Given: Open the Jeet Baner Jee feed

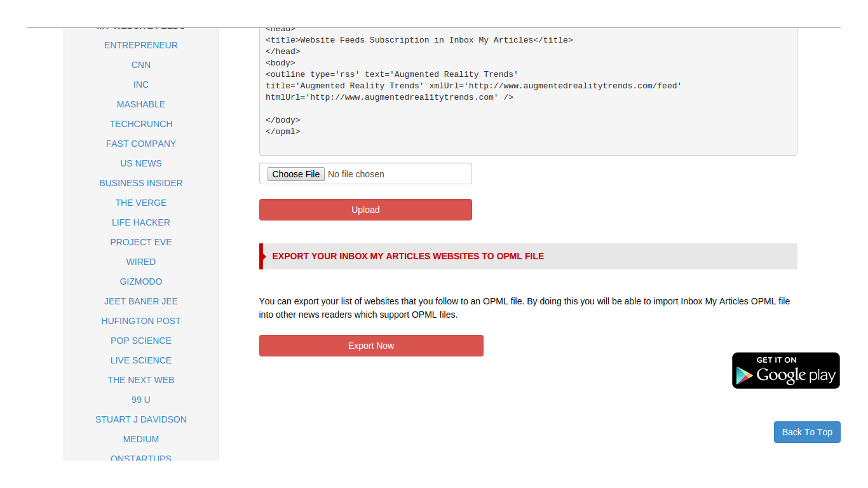Looking at the screenshot, I should tap(141, 301).
